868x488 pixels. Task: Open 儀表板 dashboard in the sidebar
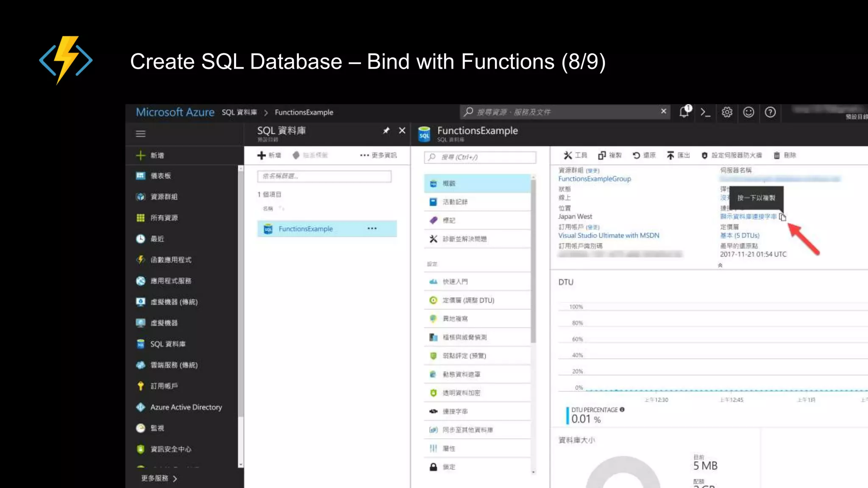coord(160,176)
